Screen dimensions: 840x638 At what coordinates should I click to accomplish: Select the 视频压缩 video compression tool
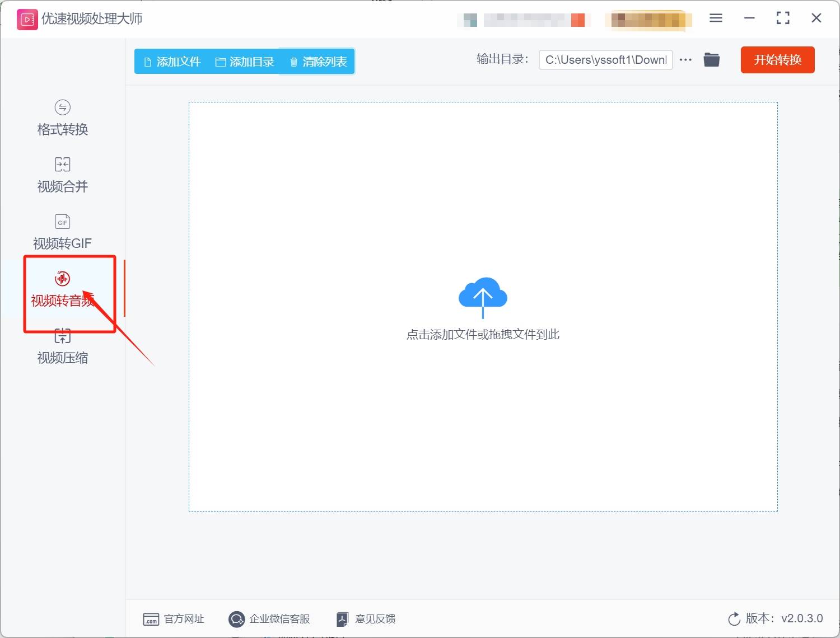tap(62, 346)
